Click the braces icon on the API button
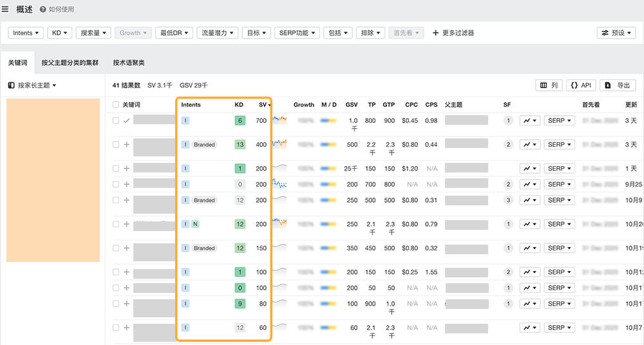Image resolution: width=644 pixels, height=345 pixels. coord(574,85)
